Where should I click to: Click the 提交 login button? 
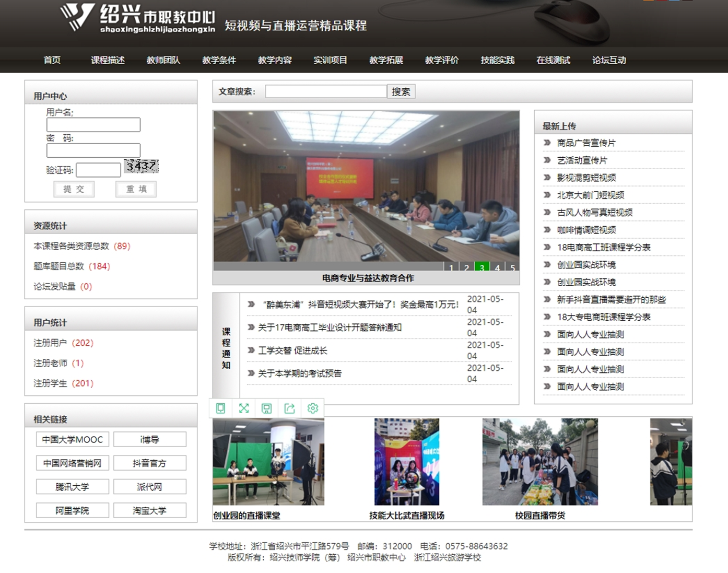pyautogui.click(x=74, y=189)
